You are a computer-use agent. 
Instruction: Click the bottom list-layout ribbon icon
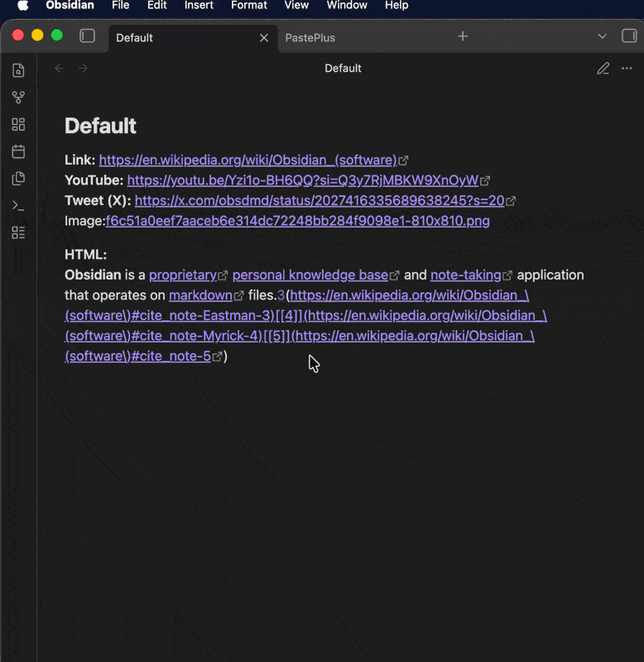click(x=18, y=233)
